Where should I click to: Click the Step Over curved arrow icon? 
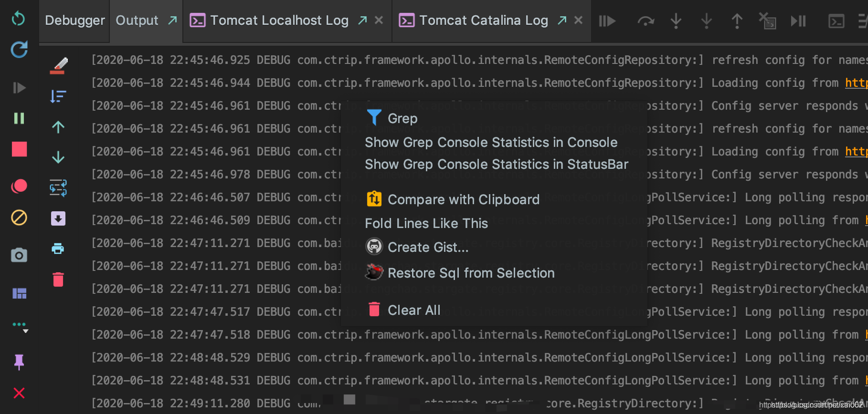pyautogui.click(x=646, y=21)
